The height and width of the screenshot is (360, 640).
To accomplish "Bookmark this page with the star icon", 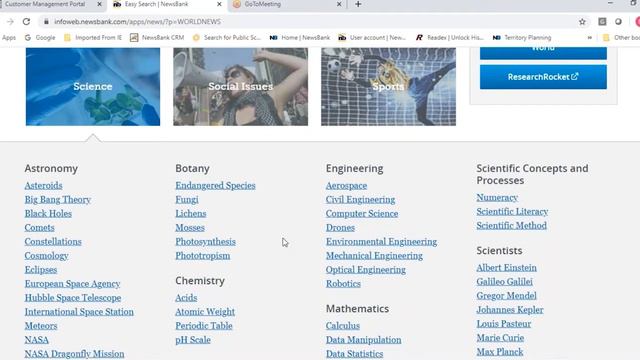I will [582, 22].
